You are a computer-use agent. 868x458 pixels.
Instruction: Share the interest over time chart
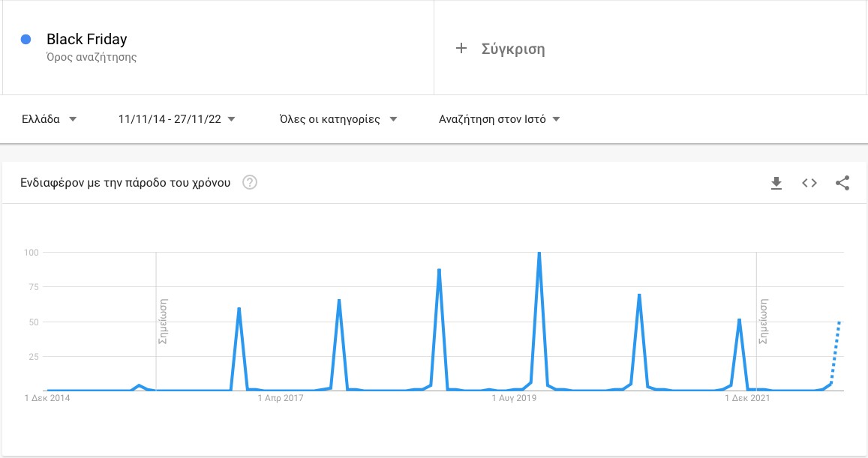(x=842, y=183)
